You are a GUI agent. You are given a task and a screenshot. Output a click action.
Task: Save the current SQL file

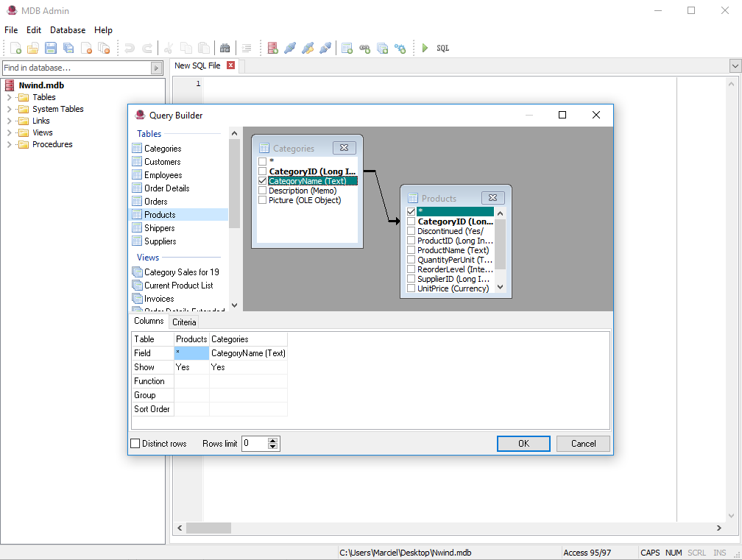pos(50,47)
